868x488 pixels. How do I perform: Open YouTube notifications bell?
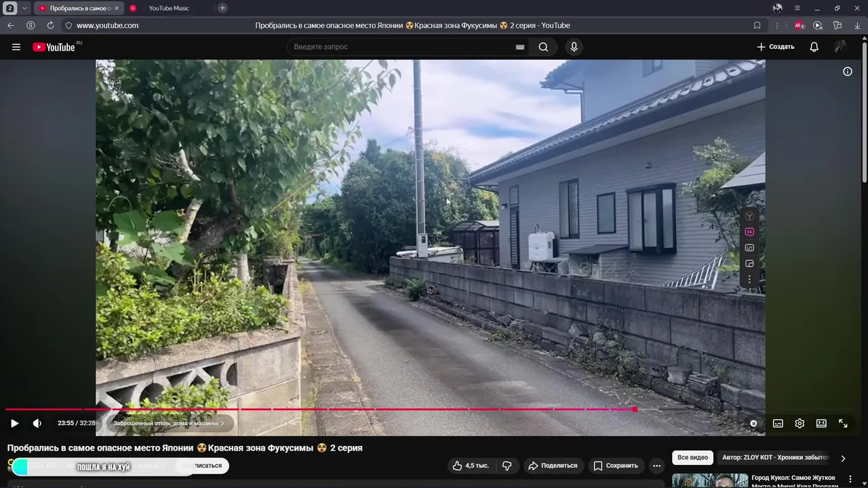pyautogui.click(x=814, y=47)
